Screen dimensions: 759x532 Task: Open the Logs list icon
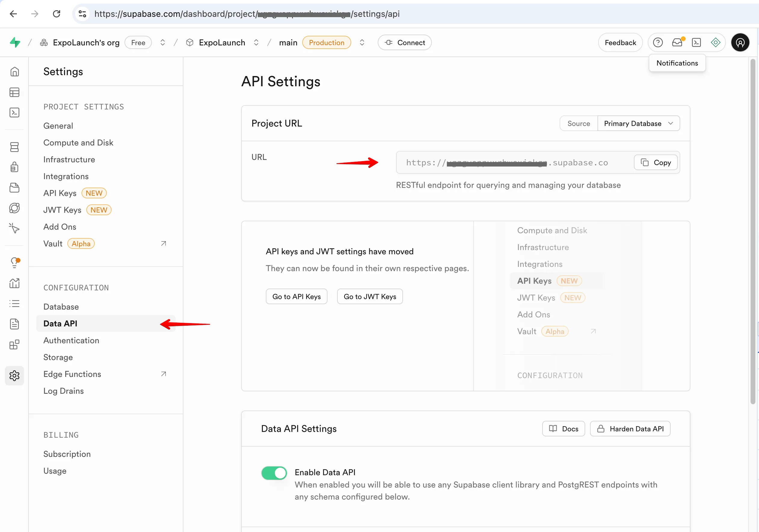coord(14,304)
